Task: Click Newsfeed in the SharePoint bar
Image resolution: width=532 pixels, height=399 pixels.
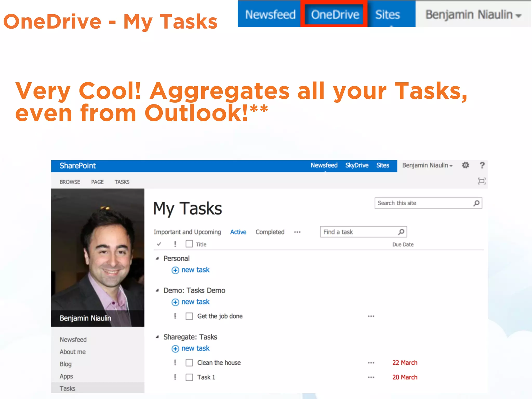Action: (x=324, y=165)
